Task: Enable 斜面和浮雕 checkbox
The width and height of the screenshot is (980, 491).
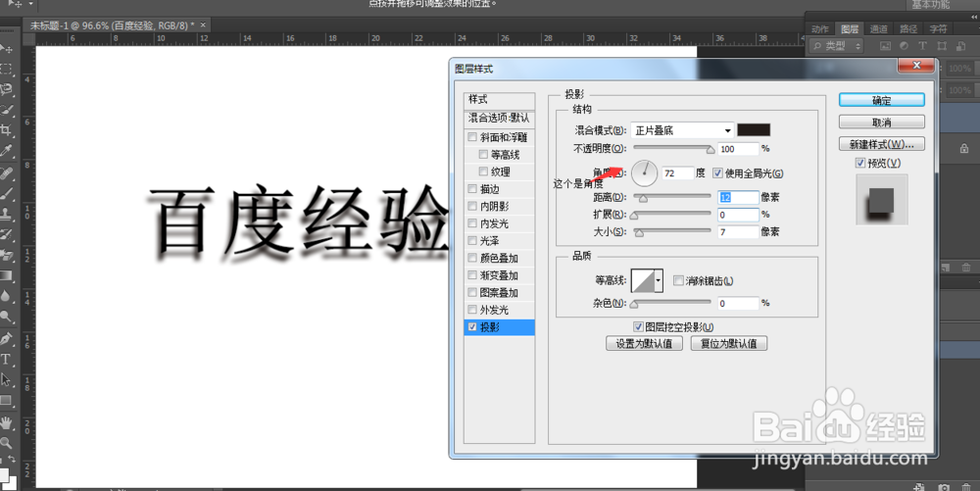Action: click(x=472, y=137)
